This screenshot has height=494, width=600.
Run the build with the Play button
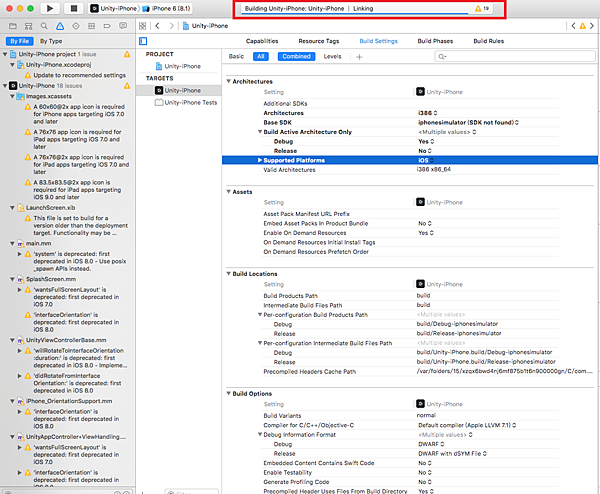(50, 8)
